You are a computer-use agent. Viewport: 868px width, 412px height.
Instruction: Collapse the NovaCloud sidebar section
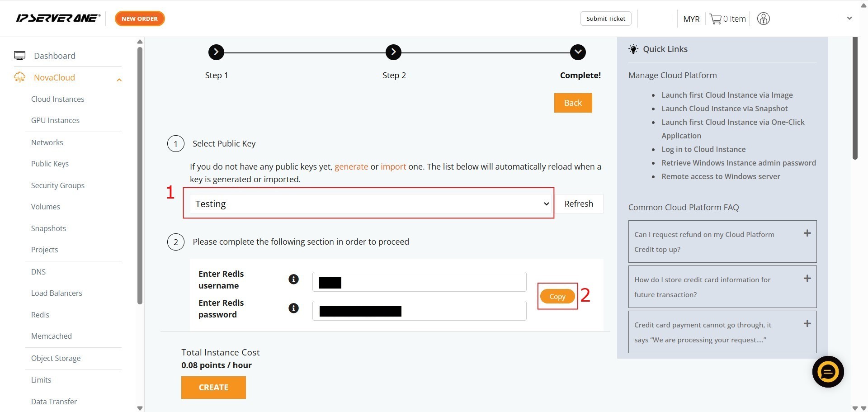click(119, 80)
